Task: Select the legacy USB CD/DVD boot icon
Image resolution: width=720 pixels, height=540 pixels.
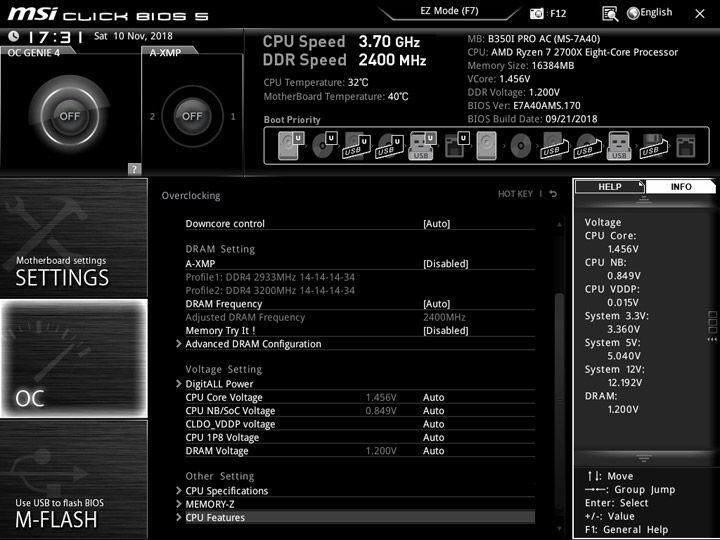Action: (x=588, y=146)
